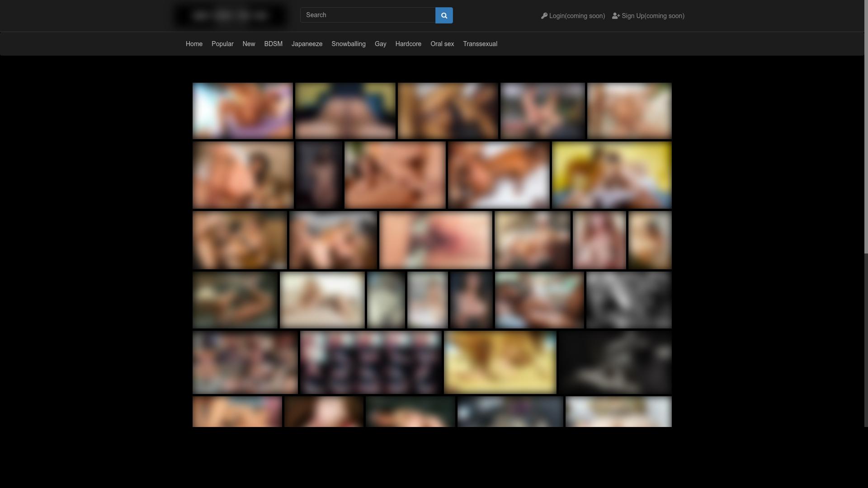Click the Login(coming soon) text link
The image size is (868, 488).
point(577,16)
